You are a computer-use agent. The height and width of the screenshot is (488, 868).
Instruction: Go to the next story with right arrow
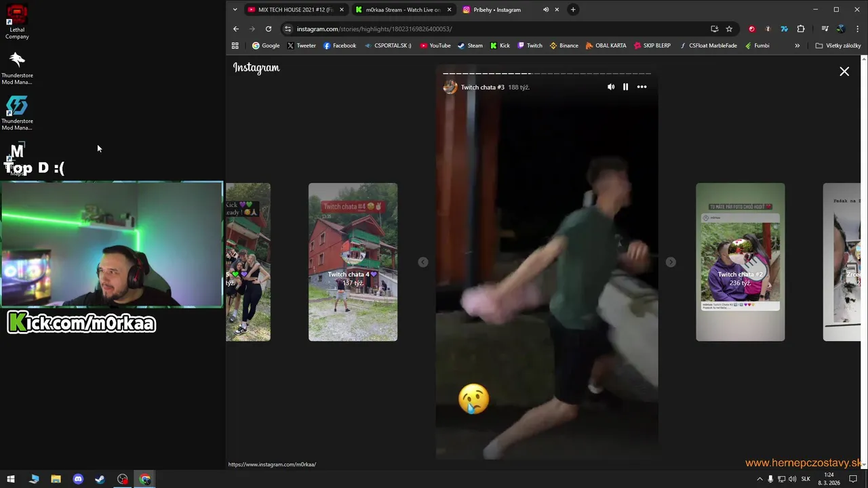point(671,262)
